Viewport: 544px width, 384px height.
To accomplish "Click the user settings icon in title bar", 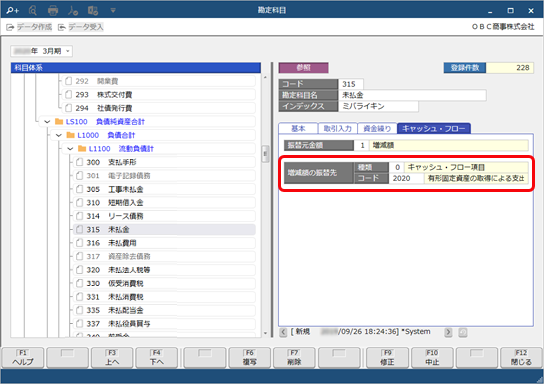I will coord(73,10).
